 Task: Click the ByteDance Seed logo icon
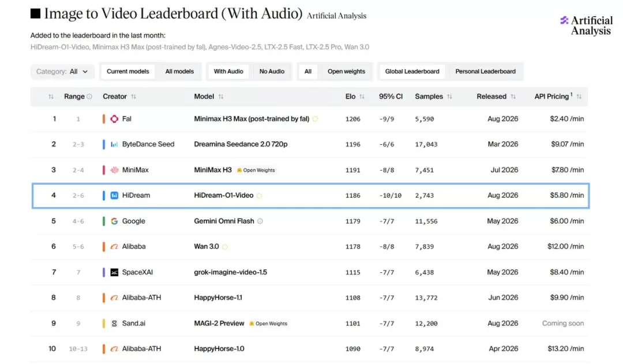pyautogui.click(x=114, y=144)
